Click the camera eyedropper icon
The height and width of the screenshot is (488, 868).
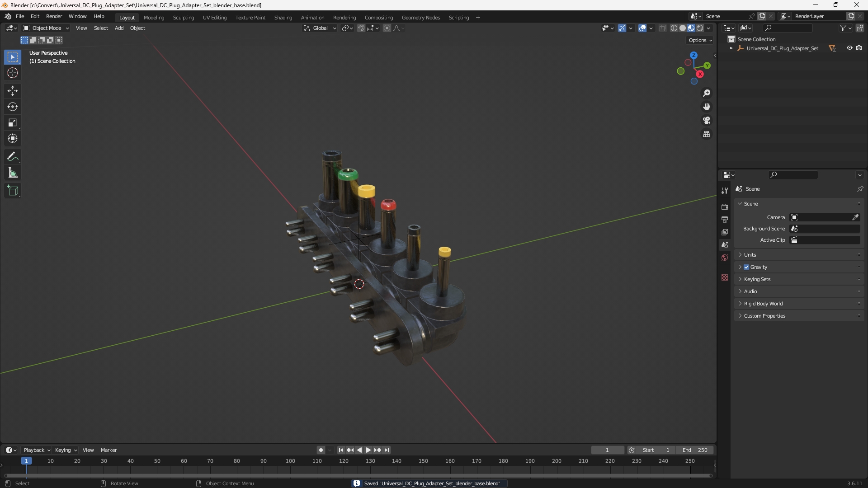[x=855, y=217]
